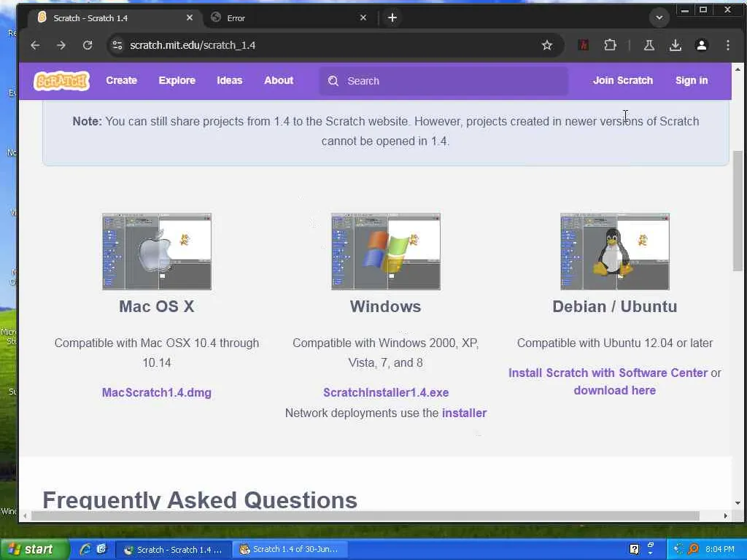Close the Scratch 1.4 tab
Viewport: 747px width, 560px height.
(190, 17)
